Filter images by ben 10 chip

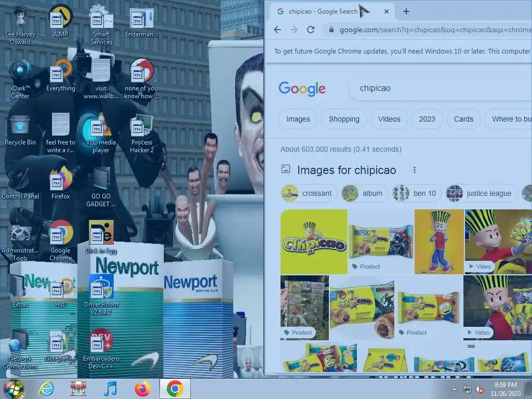pyautogui.click(x=416, y=193)
